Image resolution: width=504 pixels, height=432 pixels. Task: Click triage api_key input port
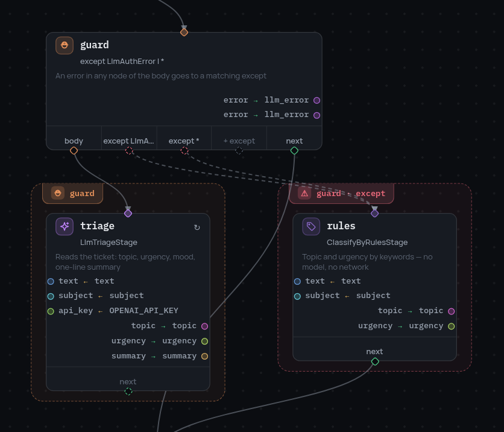(x=51, y=311)
